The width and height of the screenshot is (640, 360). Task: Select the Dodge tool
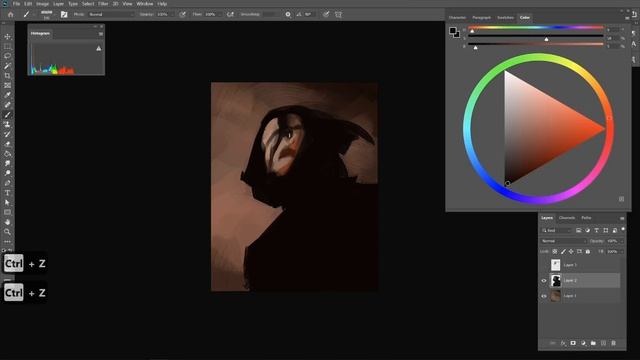point(7,173)
